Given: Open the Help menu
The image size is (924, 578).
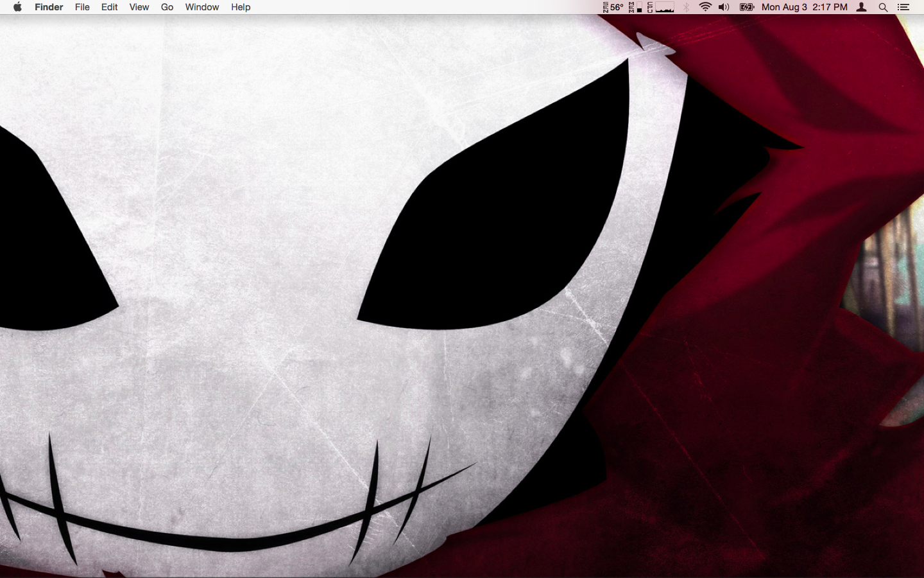Looking at the screenshot, I should 241,7.
